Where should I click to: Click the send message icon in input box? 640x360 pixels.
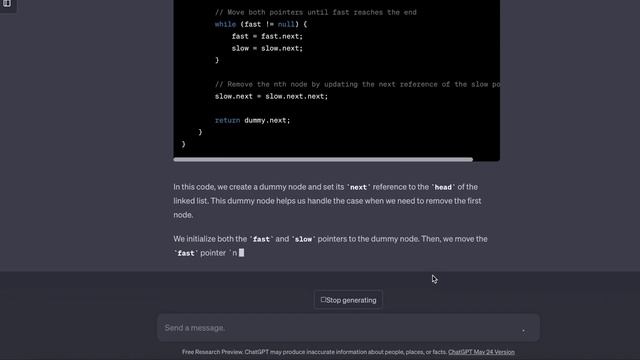tap(524, 330)
